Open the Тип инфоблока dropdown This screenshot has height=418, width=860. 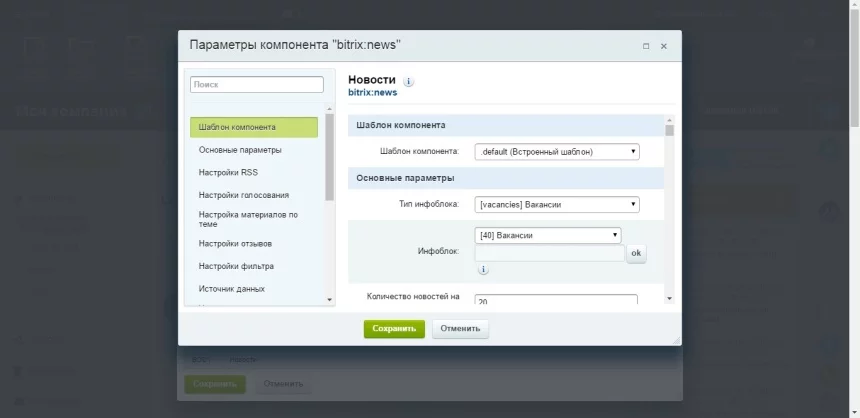(x=557, y=205)
